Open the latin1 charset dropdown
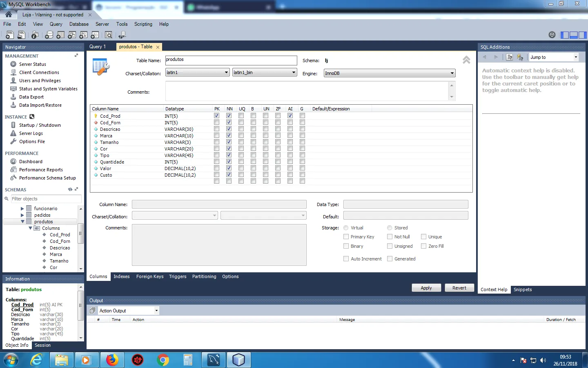This screenshot has height=368, width=588. pos(197,72)
